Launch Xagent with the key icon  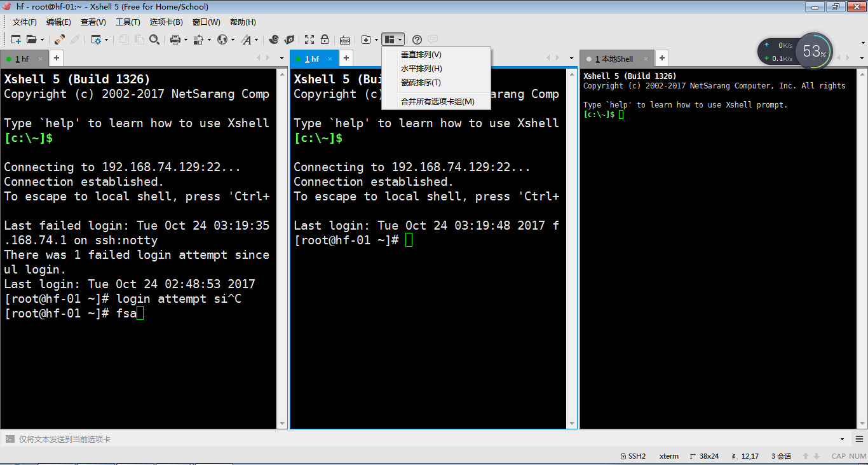click(289, 39)
